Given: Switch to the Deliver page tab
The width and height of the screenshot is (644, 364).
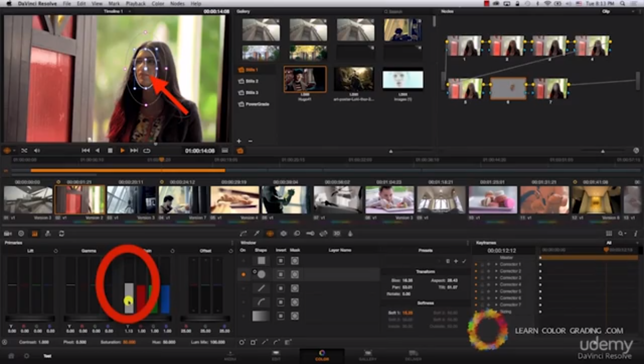Looking at the screenshot, I should (x=413, y=355).
